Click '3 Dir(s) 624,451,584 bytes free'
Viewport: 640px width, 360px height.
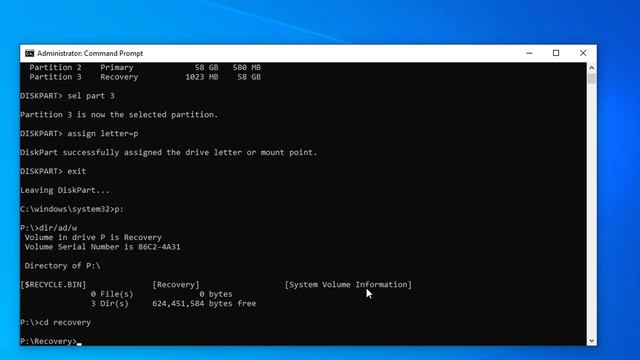tap(173, 303)
